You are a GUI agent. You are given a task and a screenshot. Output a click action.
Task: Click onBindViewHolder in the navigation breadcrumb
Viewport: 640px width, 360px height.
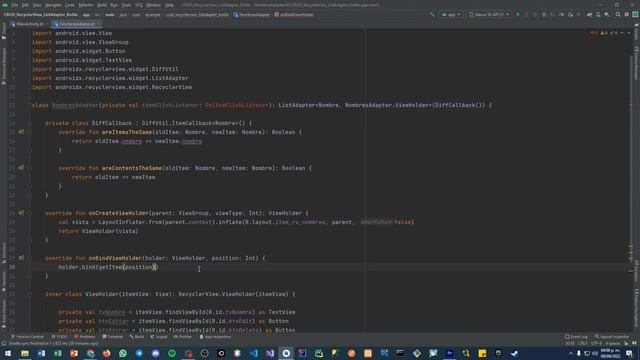pyautogui.click(x=294, y=15)
